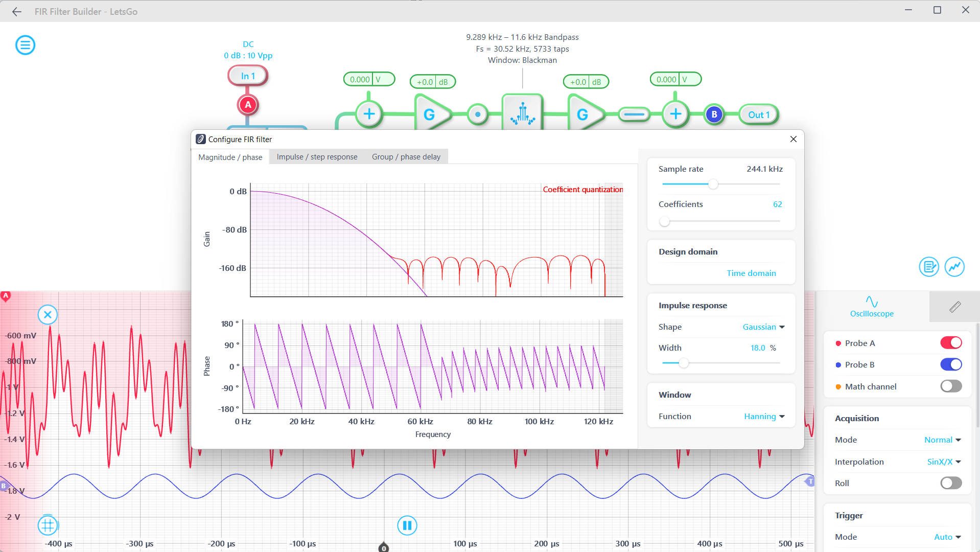Switch to Group / phase delay tab
The width and height of the screenshot is (980, 552).
[406, 157]
